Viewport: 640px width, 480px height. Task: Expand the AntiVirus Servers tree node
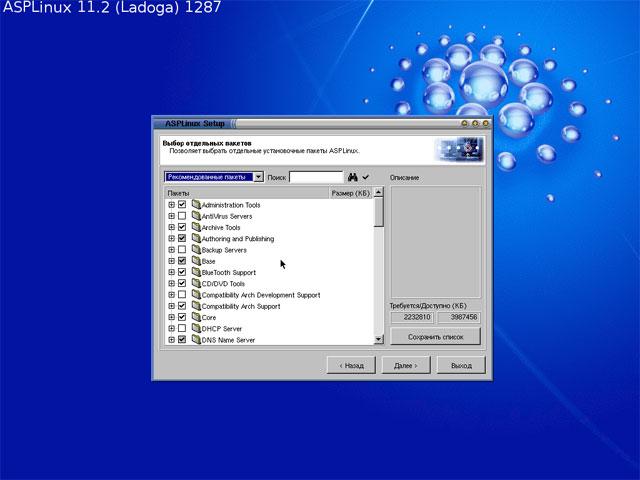tap(171, 216)
